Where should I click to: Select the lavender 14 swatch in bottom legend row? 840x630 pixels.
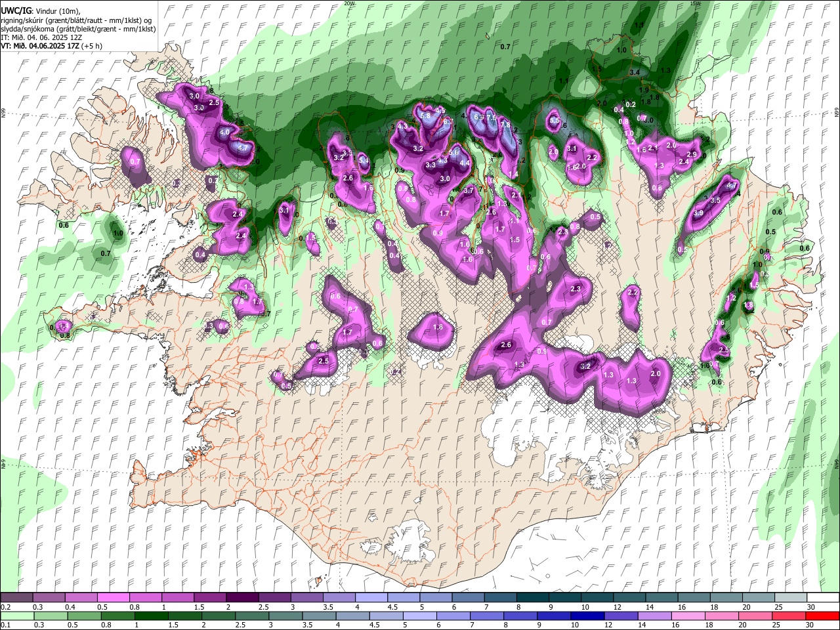point(655,616)
